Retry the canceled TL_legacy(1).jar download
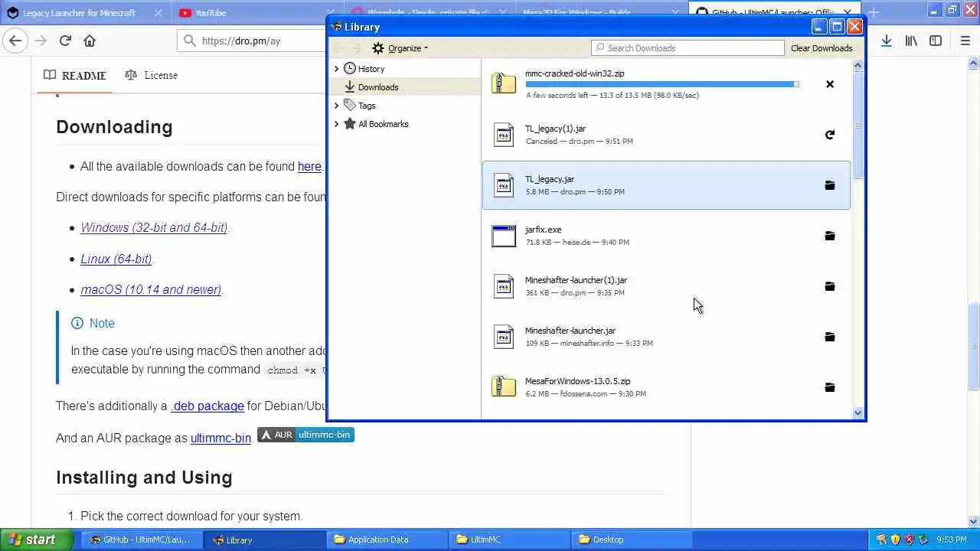Screen dimensions: 980x551 point(829,135)
